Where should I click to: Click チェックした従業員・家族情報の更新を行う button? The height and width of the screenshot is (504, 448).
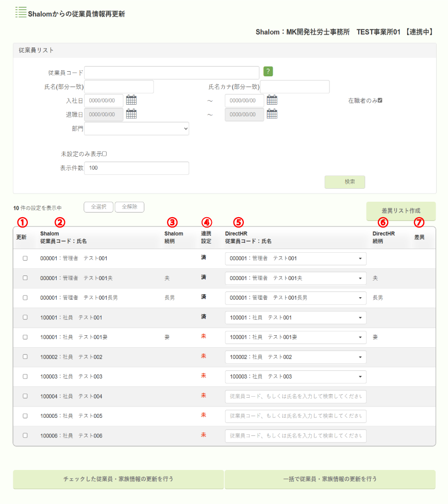(x=118, y=479)
